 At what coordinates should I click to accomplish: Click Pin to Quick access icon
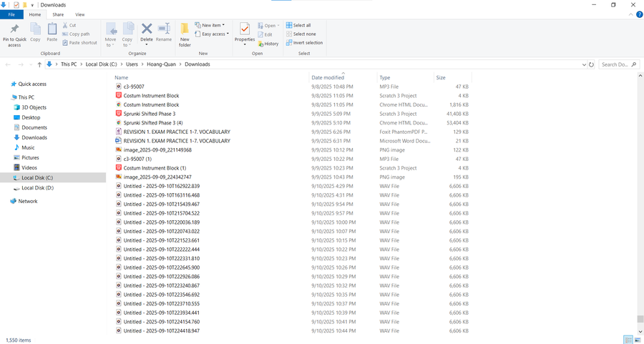pyautogui.click(x=14, y=29)
